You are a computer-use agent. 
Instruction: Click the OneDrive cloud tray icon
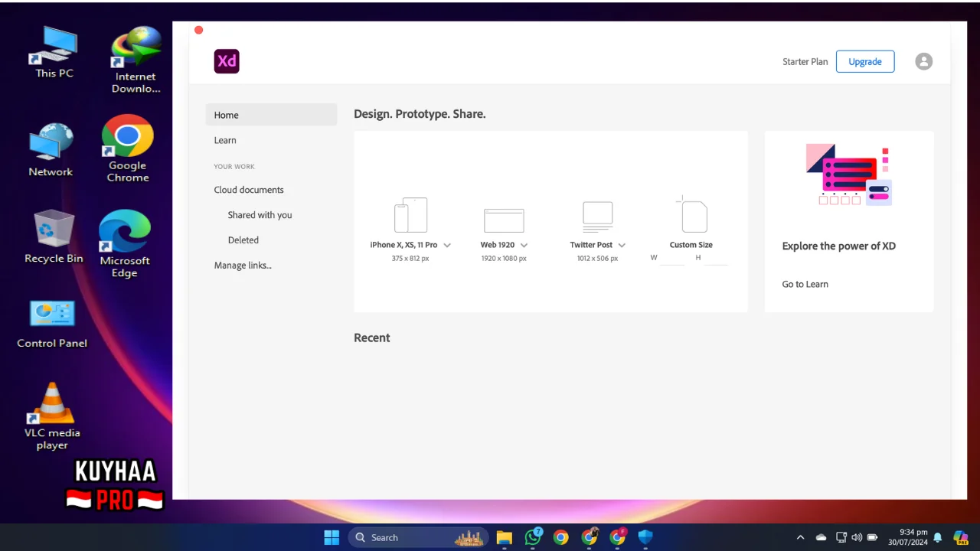(x=821, y=537)
